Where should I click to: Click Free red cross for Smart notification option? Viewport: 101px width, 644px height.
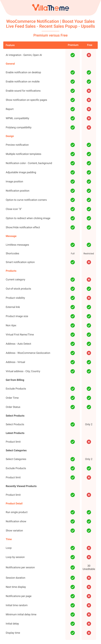[89, 262]
